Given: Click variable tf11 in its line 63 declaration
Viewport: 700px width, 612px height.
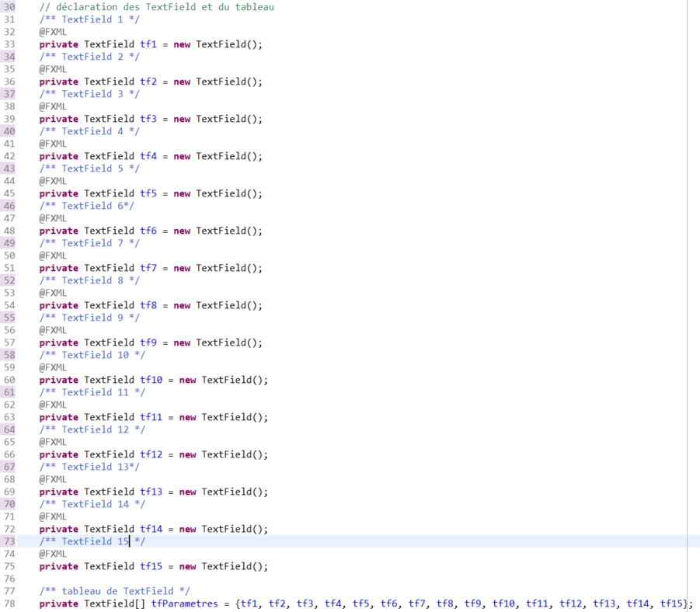Looking at the screenshot, I should point(151,417).
